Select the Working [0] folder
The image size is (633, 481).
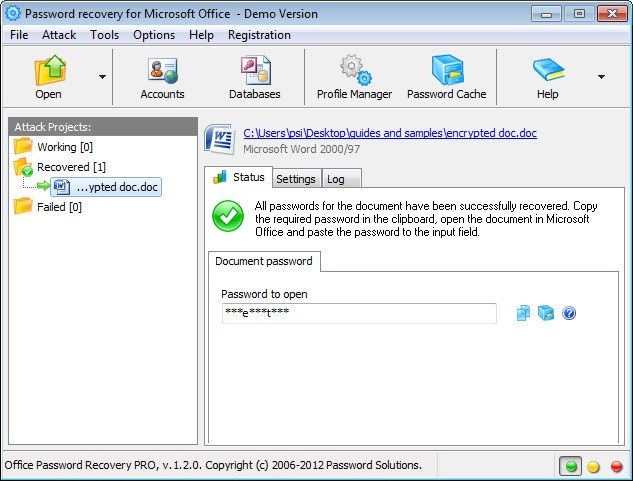click(x=53, y=147)
